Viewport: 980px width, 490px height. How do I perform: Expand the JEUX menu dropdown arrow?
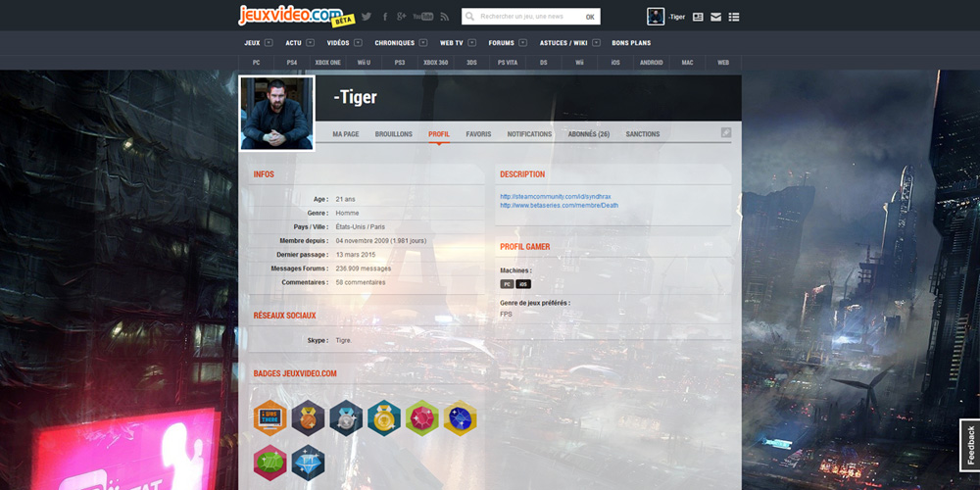[269, 43]
